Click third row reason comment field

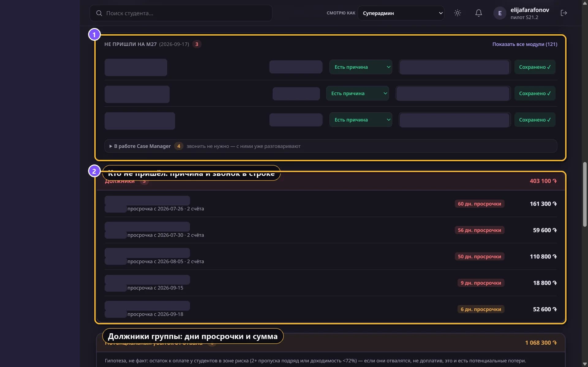click(454, 120)
